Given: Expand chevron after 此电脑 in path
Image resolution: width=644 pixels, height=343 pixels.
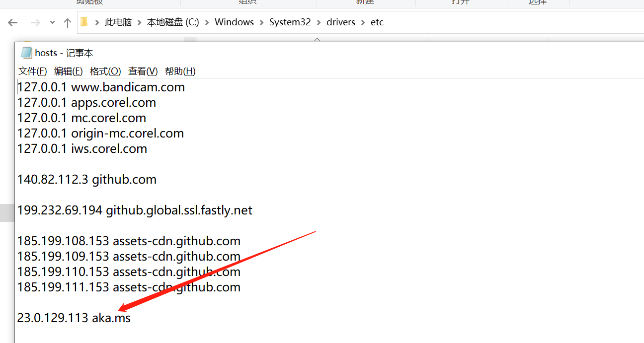Looking at the screenshot, I should click(x=140, y=22).
